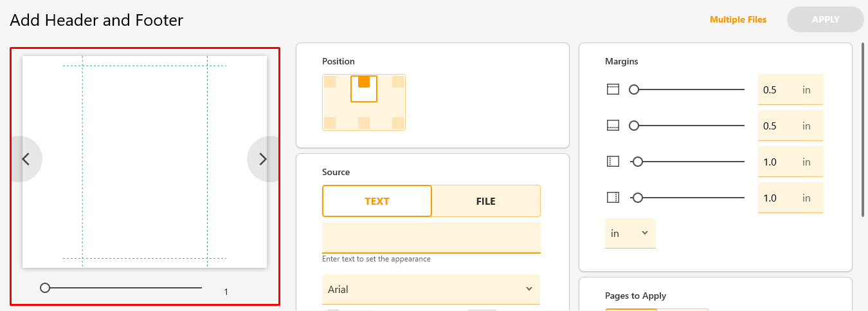Click the left margin icon
Screen dimensions: 868x311
coord(613,162)
